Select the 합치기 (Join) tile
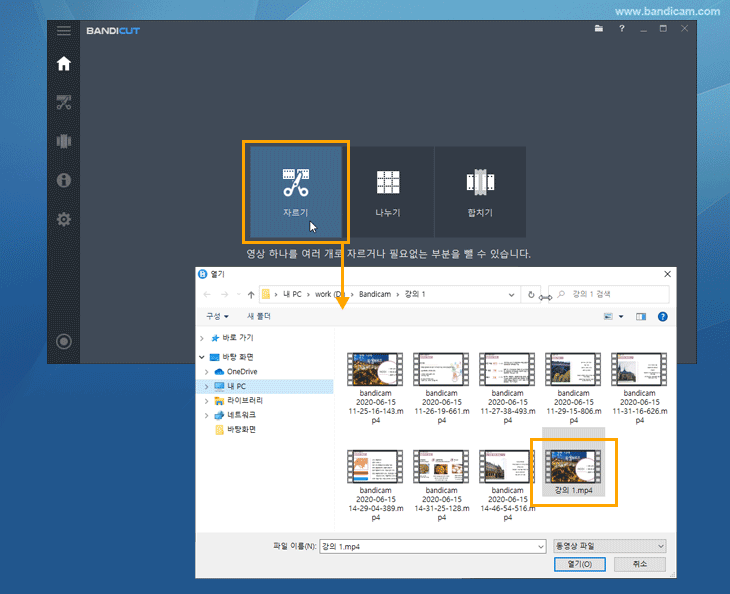The height and width of the screenshot is (594, 730). tap(480, 191)
